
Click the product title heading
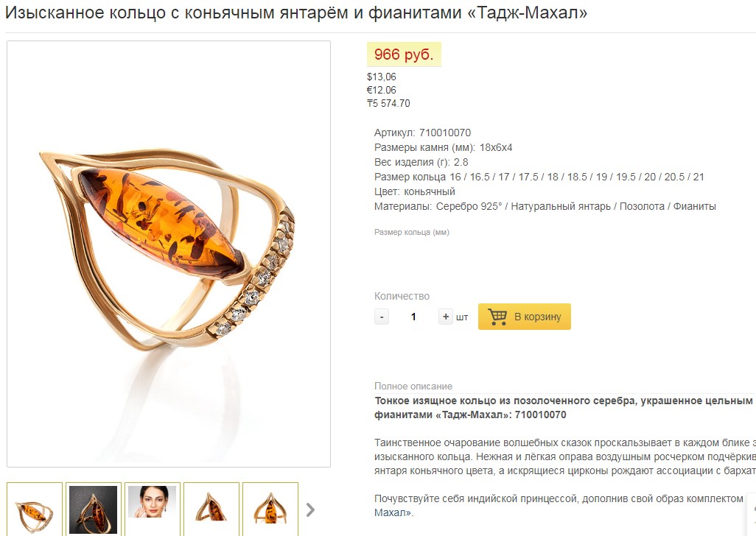(296, 13)
